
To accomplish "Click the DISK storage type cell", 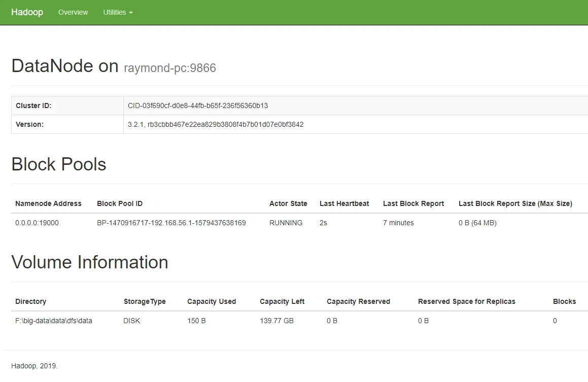I will (x=132, y=321).
